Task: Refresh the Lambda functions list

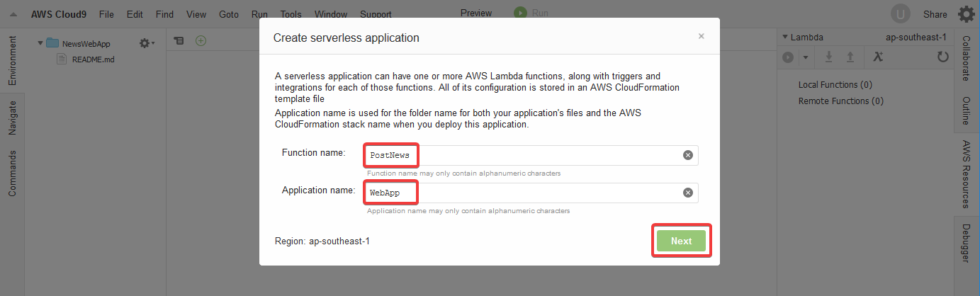Action: pyautogui.click(x=942, y=57)
